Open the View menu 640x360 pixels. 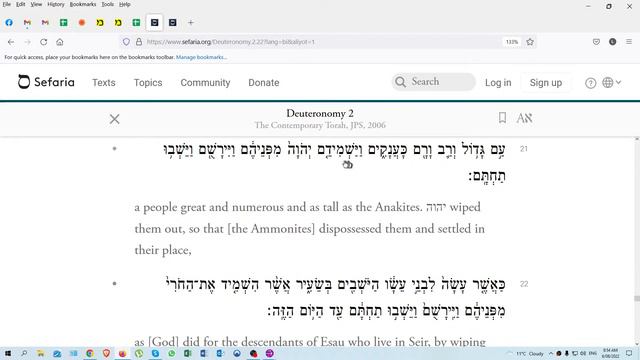[36, 4]
